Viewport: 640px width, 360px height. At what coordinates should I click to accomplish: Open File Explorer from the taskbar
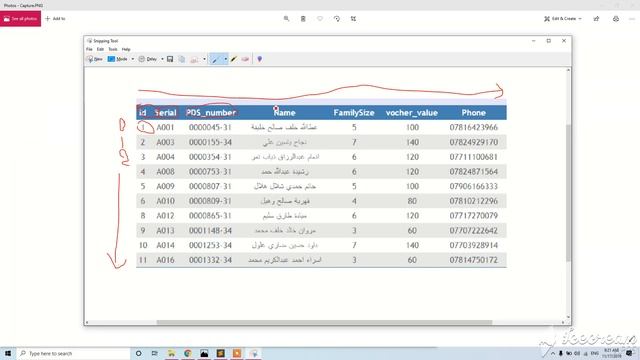click(x=171, y=353)
